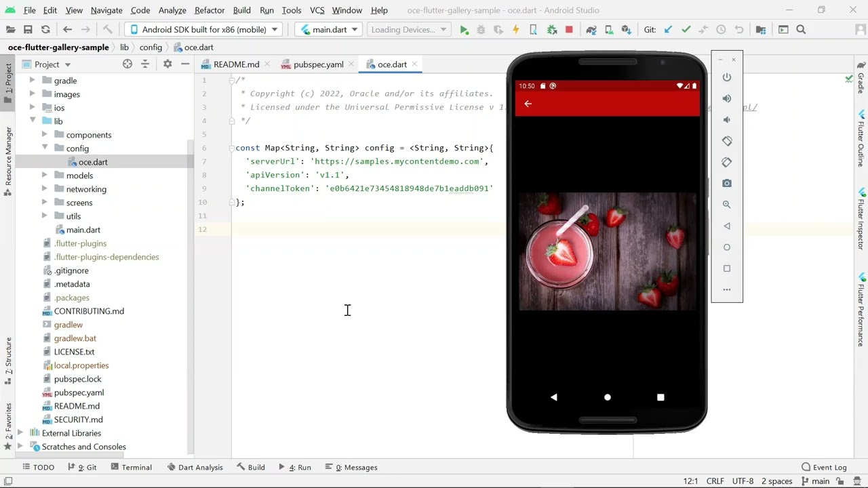Collapse the lib folder
Image resolution: width=868 pixels, height=488 pixels.
click(32, 121)
